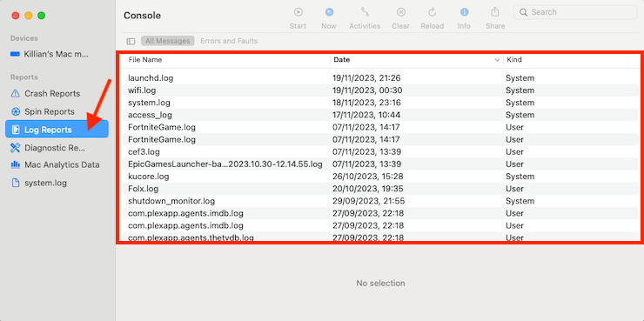Select the cef3.log row

click(380, 152)
